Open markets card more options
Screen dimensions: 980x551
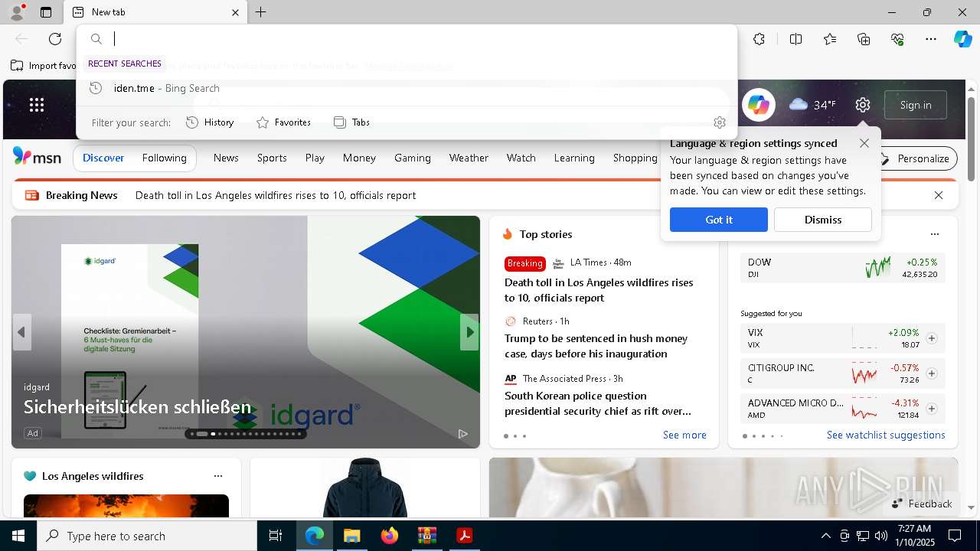click(x=935, y=234)
